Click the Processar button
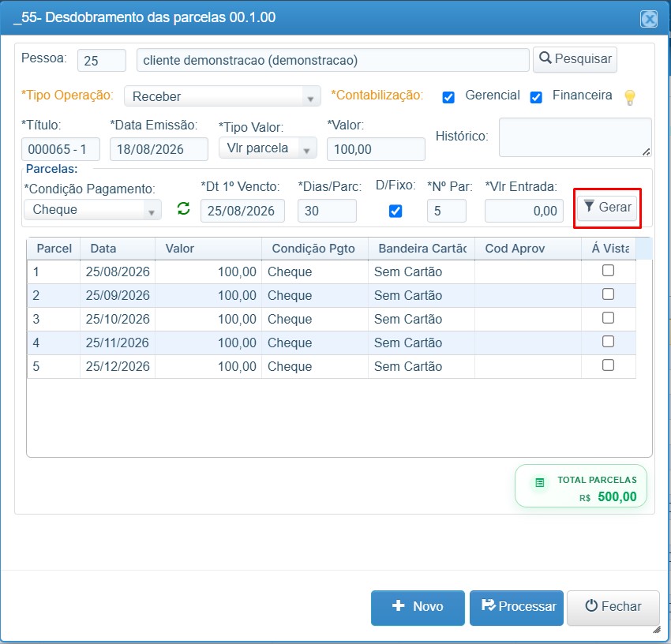671x644 pixels. tap(516, 607)
